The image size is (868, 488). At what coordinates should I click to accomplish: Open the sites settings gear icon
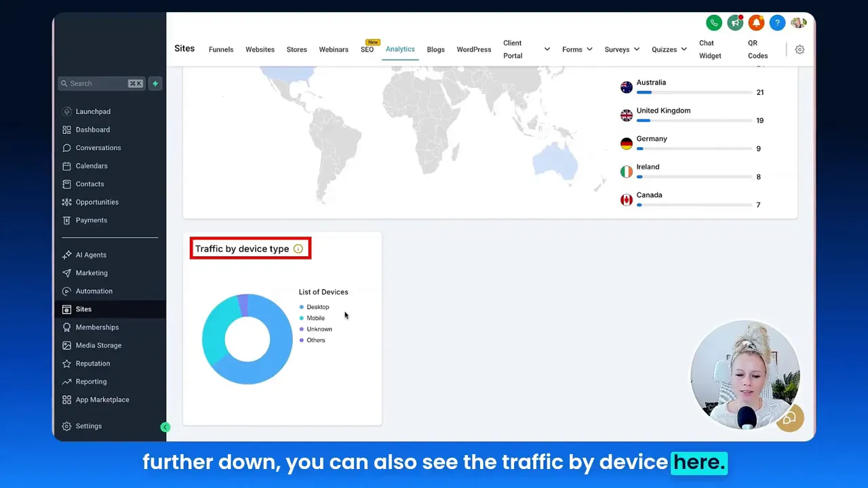pyautogui.click(x=800, y=49)
